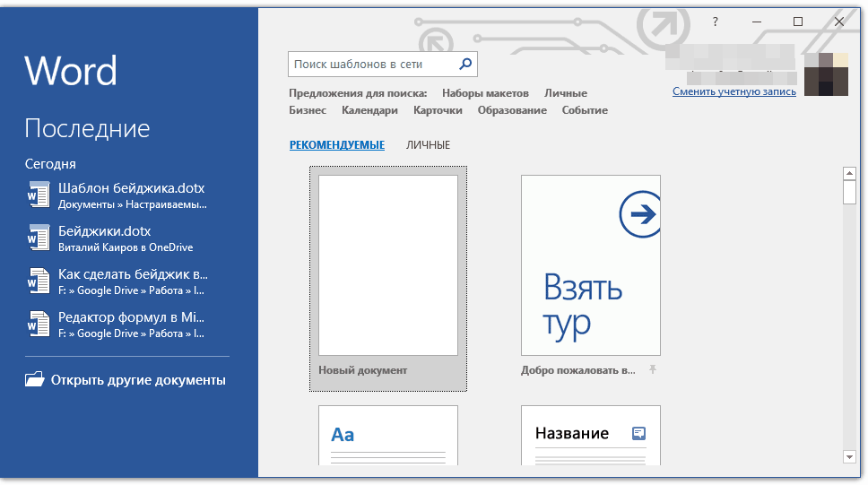
Task: Choose the Календари search suggestion
Action: click(x=369, y=110)
